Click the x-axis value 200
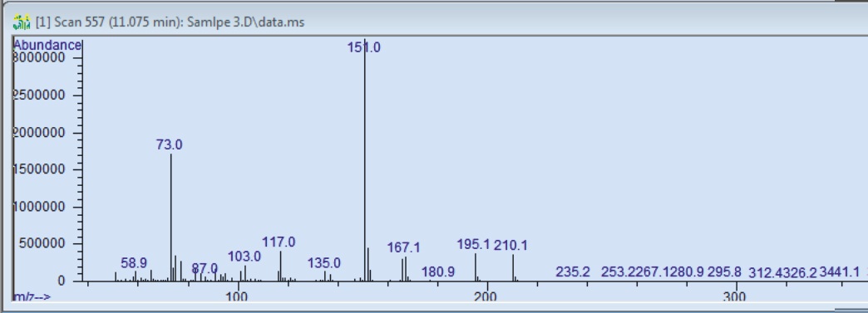 [x=486, y=297]
